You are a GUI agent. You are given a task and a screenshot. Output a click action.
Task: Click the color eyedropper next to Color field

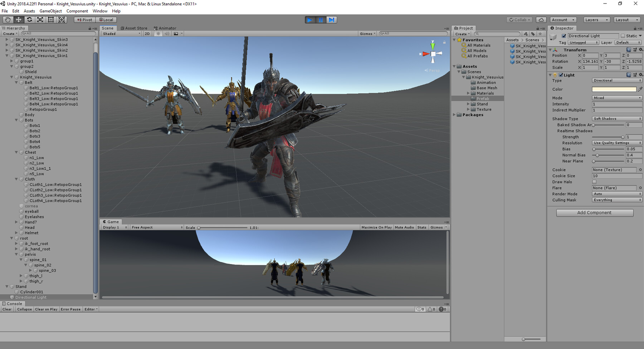point(640,89)
